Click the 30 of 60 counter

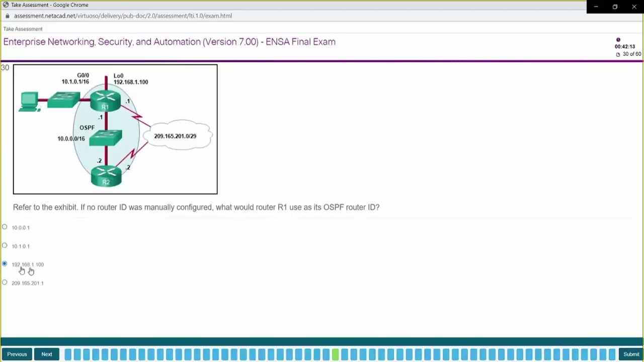[x=632, y=54]
